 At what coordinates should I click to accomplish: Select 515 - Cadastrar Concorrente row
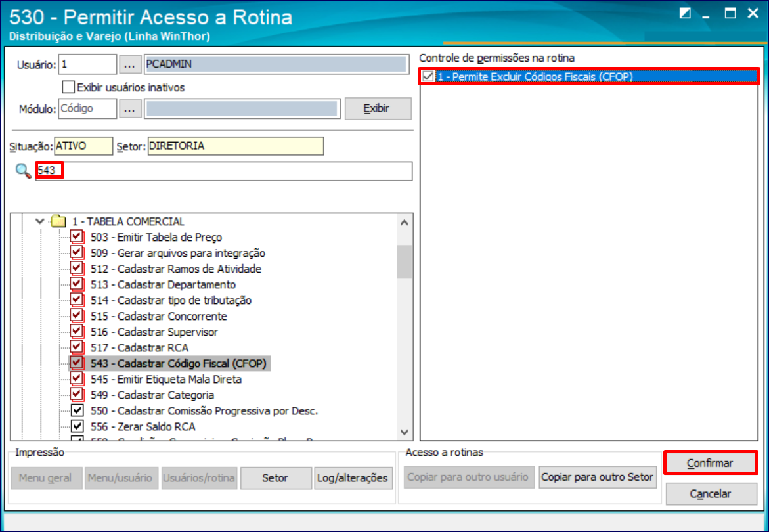[158, 317]
